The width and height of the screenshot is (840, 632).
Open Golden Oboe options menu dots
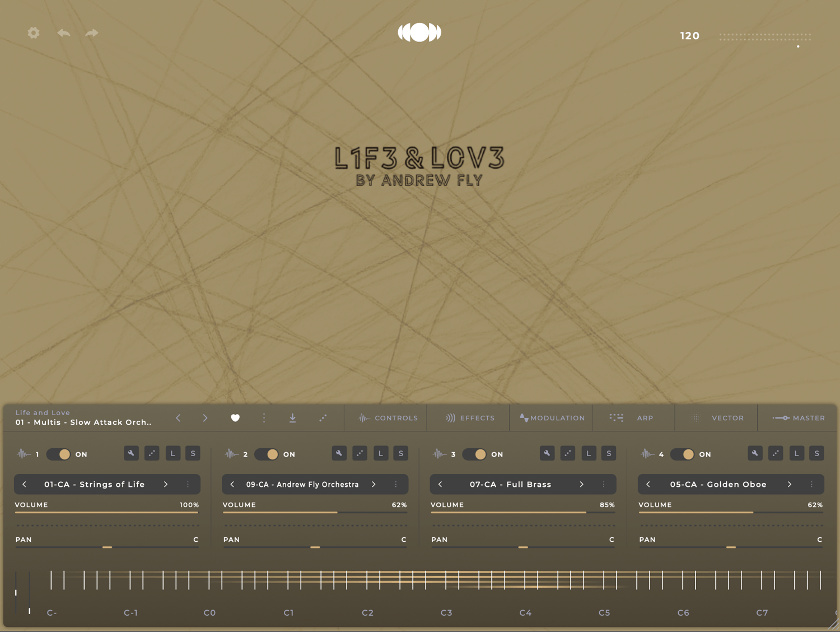coord(812,484)
